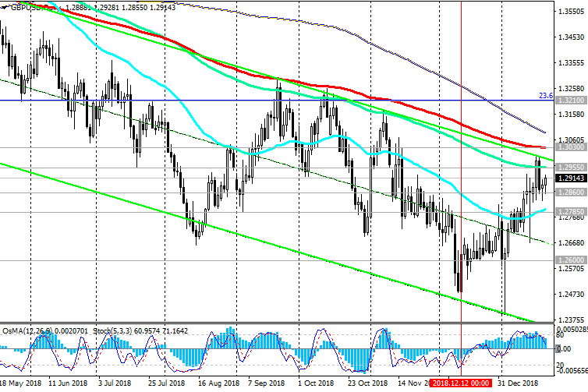This screenshot has width=588, height=392.
Task: Click the 1.35505 price scale value
Action: click(571, 11)
